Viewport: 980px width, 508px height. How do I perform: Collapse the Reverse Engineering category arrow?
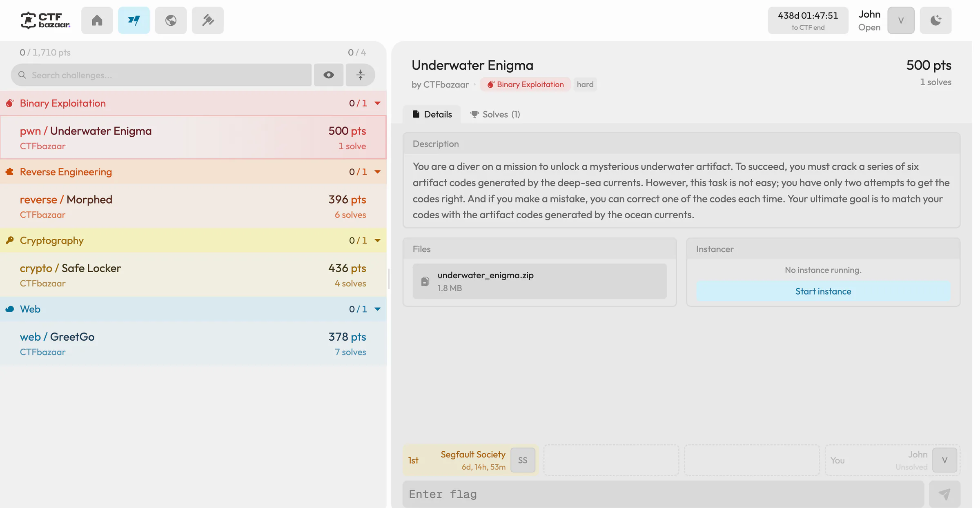coord(378,172)
